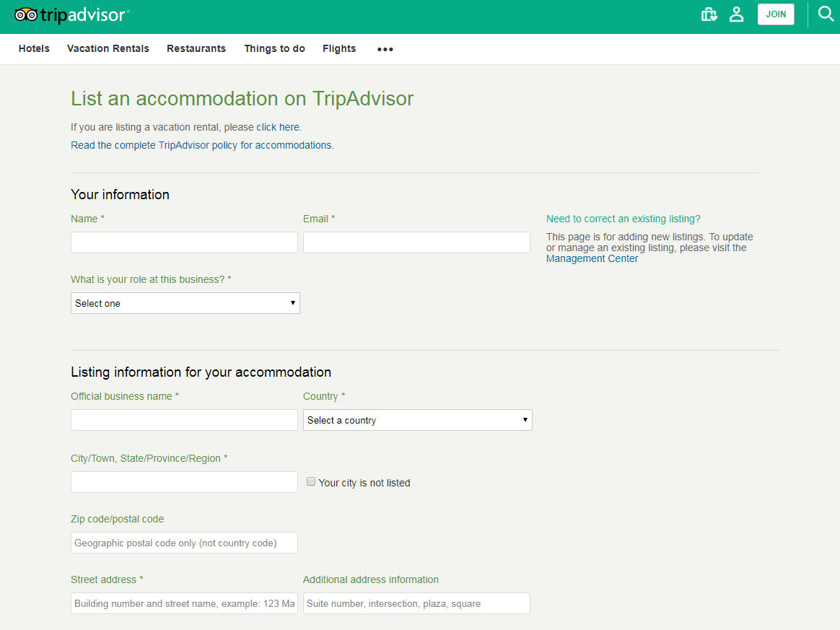Click the 'Your information' section heading

(x=120, y=194)
